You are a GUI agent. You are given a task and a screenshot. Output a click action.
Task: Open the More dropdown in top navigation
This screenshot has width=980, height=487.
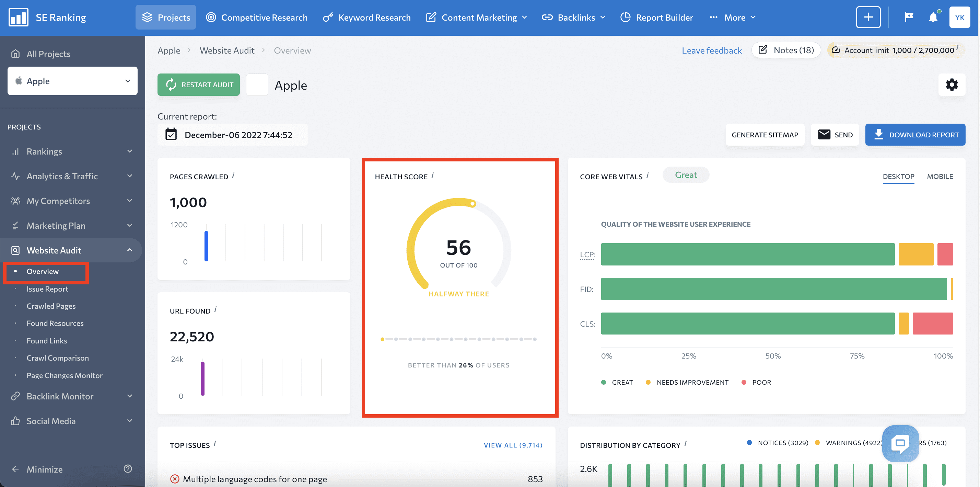point(733,18)
